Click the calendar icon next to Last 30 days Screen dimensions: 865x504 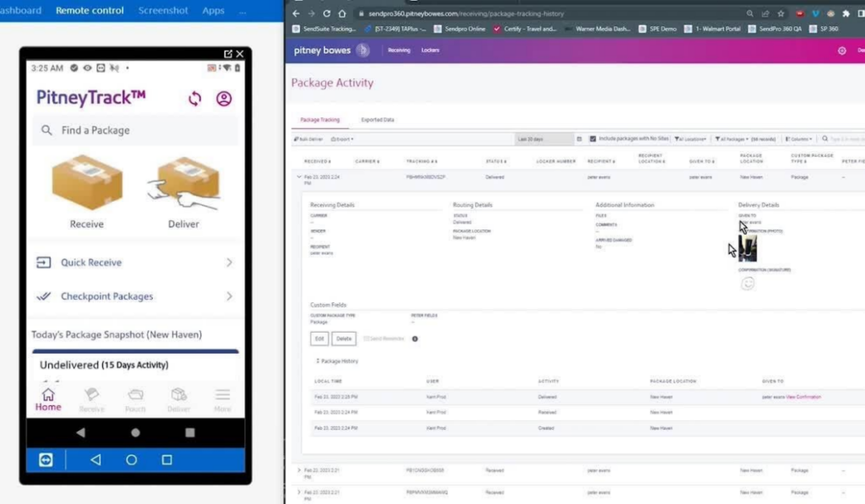click(x=580, y=138)
